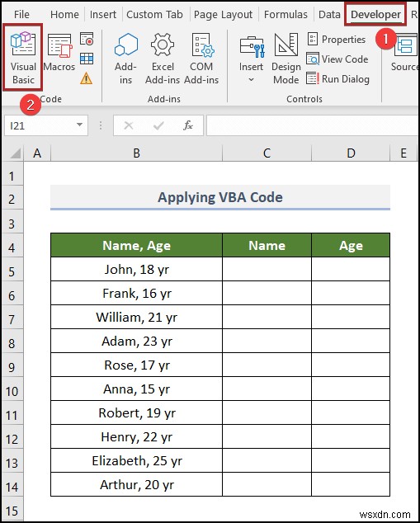Select row 1 header
The image size is (420, 523).
(x=12, y=176)
